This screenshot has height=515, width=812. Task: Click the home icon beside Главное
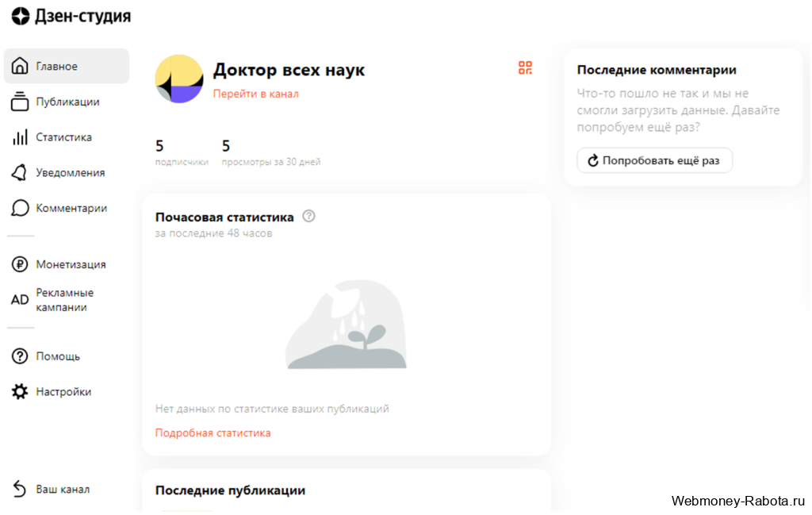[x=20, y=66]
